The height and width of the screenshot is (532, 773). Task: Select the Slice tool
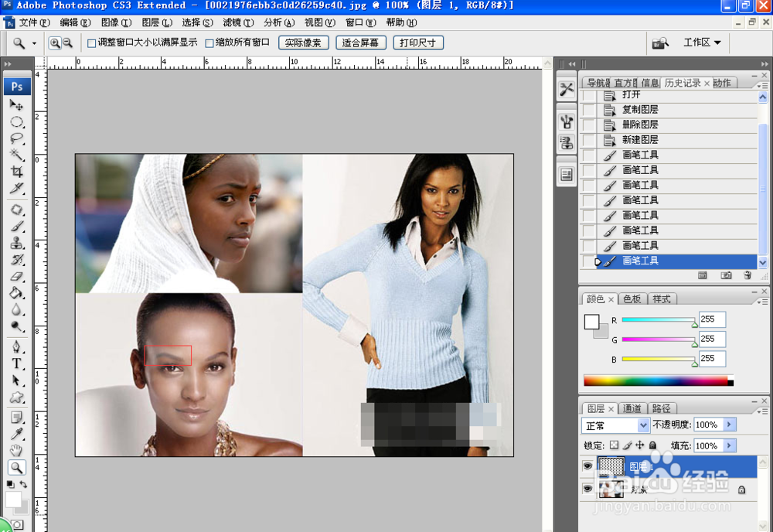17,189
